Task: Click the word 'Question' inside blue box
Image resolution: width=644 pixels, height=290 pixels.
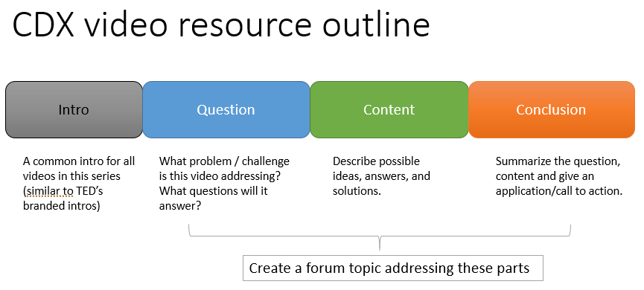Action: click(x=226, y=109)
